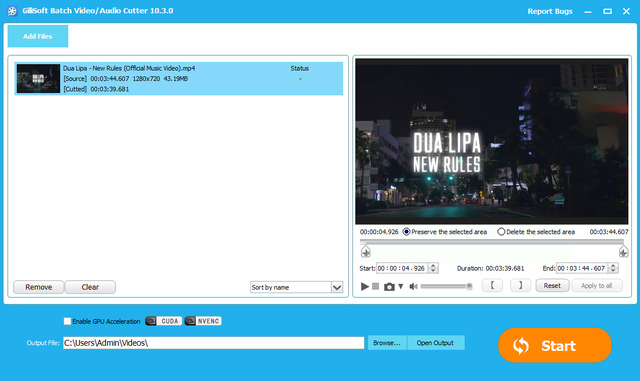Screen dimensions: 640x381
Task: Mute the audio with speaker icon
Action: (413, 286)
